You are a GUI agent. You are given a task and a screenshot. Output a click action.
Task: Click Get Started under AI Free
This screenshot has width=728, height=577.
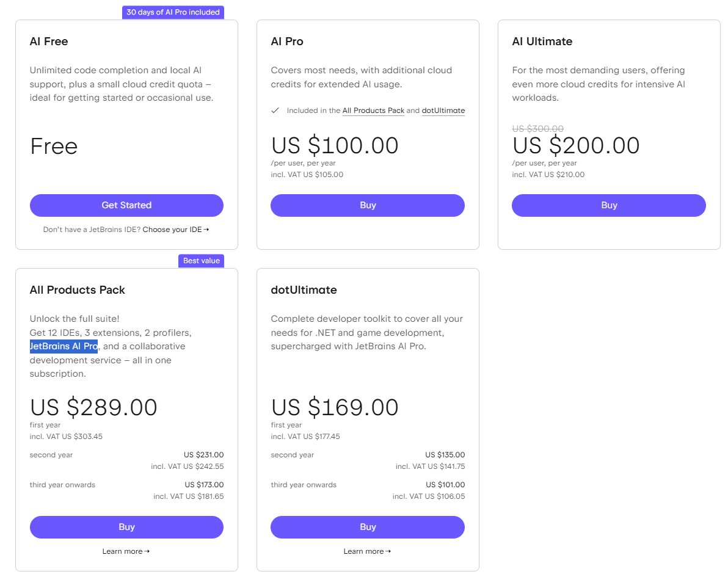point(126,205)
